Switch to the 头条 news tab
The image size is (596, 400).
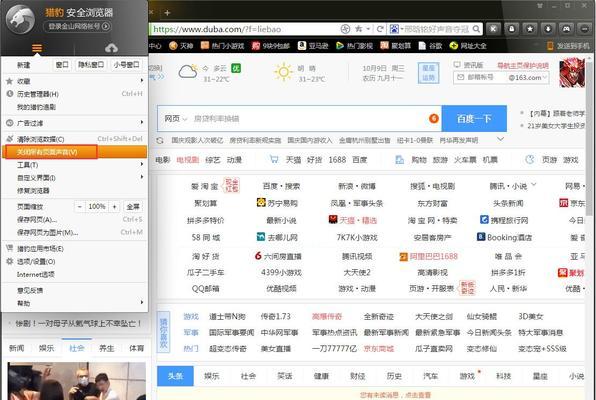[x=175, y=376]
